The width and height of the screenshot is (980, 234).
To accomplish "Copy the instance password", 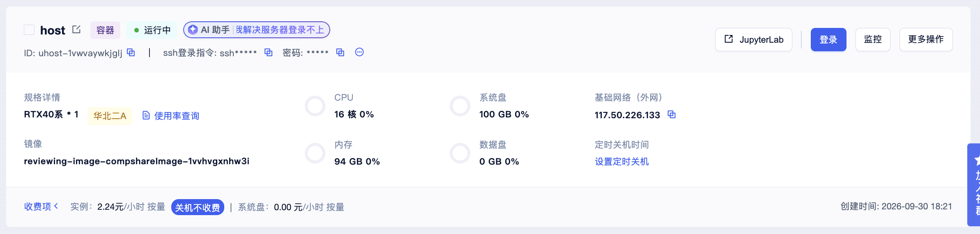I will pos(340,53).
